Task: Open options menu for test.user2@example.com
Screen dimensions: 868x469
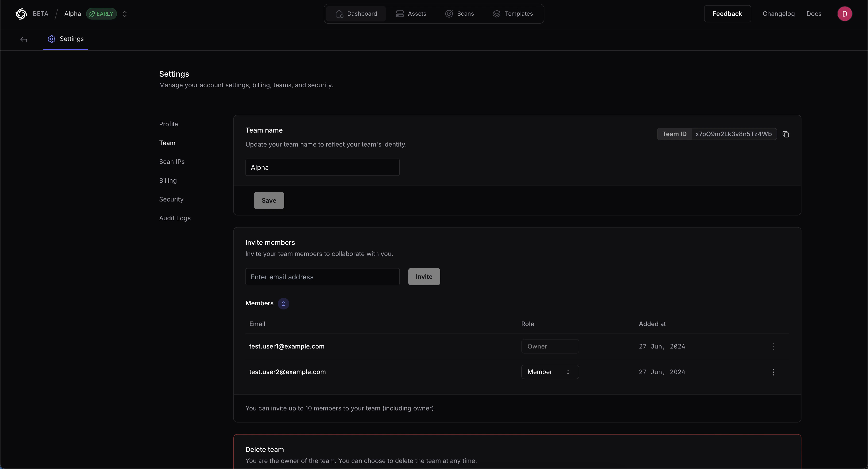Action: click(x=773, y=372)
